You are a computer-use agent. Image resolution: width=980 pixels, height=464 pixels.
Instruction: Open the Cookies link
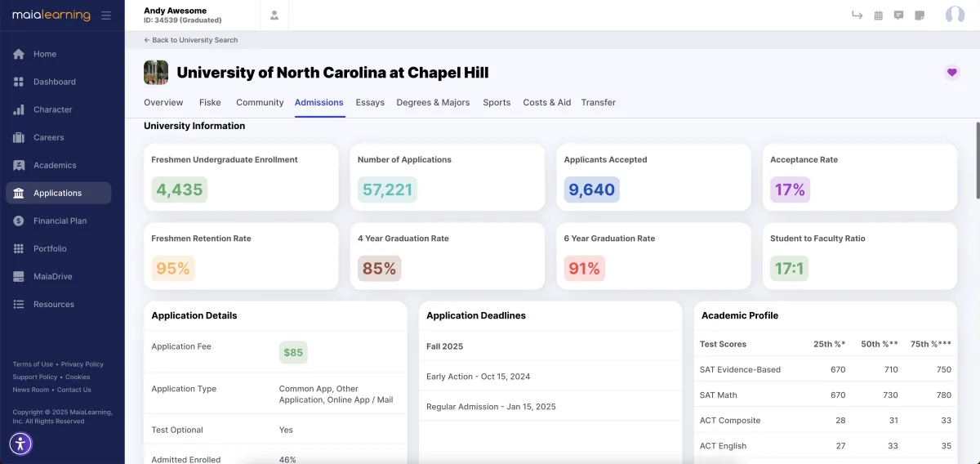pos(78,377)
